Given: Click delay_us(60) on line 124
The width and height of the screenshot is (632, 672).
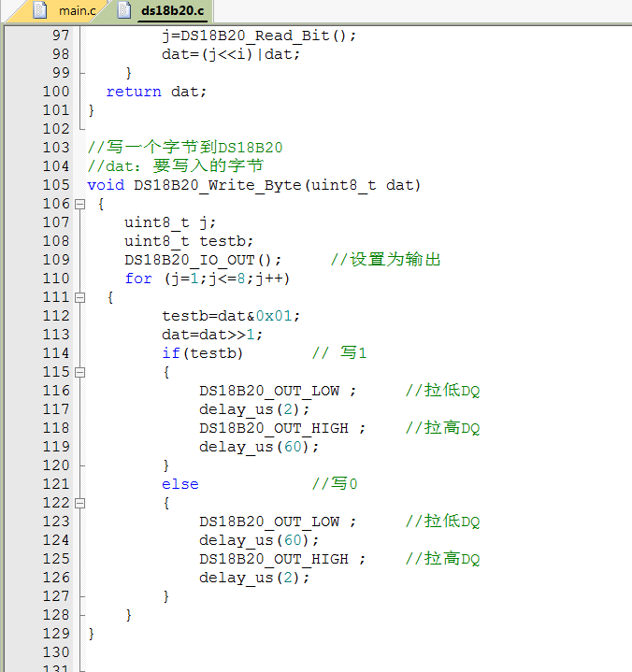Looking at the screenshot, I should [254, 540].
